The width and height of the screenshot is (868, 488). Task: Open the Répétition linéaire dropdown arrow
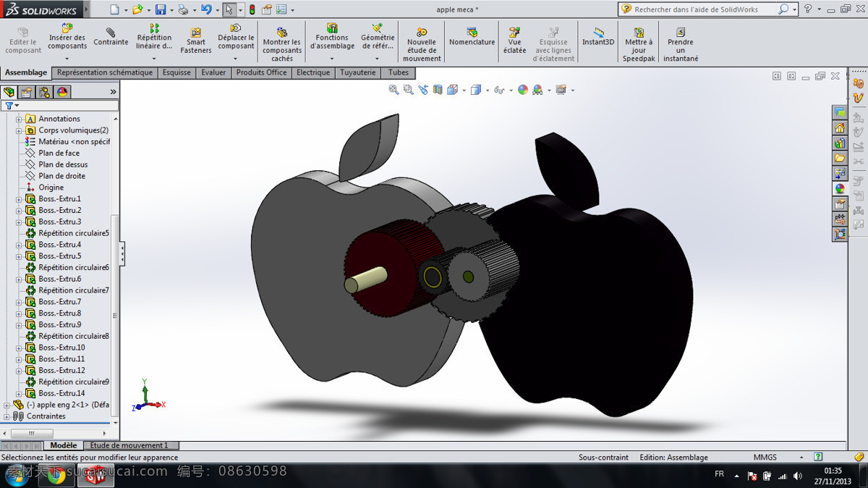[x=154, y=59]
